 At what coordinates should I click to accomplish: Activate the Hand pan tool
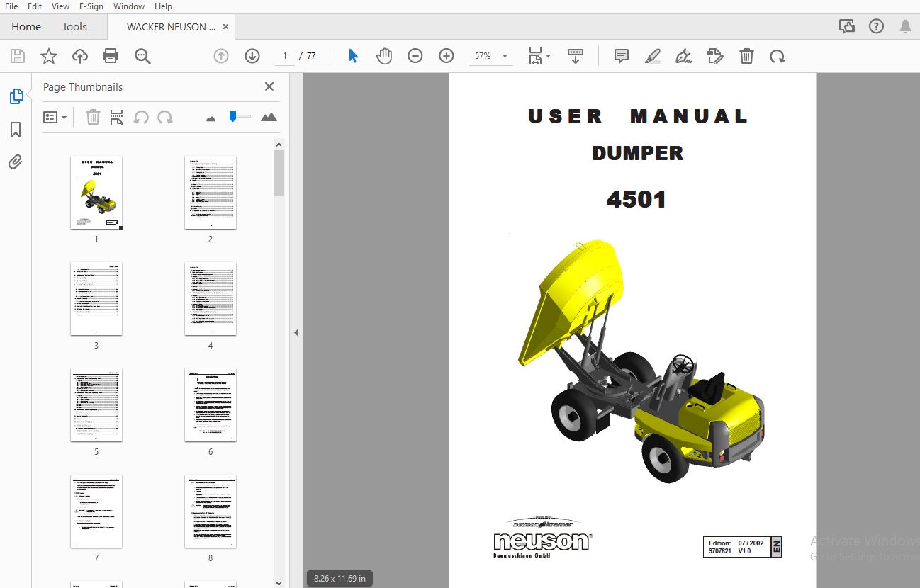[384, 56]
